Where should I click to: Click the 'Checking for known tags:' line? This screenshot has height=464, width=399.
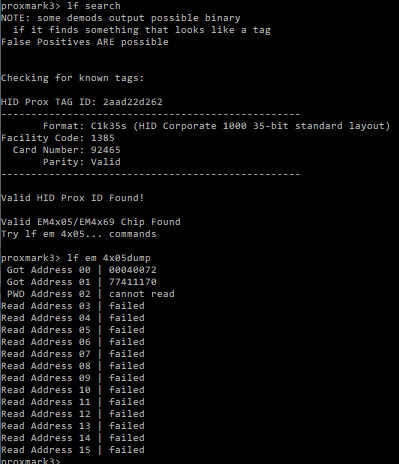pyautogui.click(x=72, y=78)
